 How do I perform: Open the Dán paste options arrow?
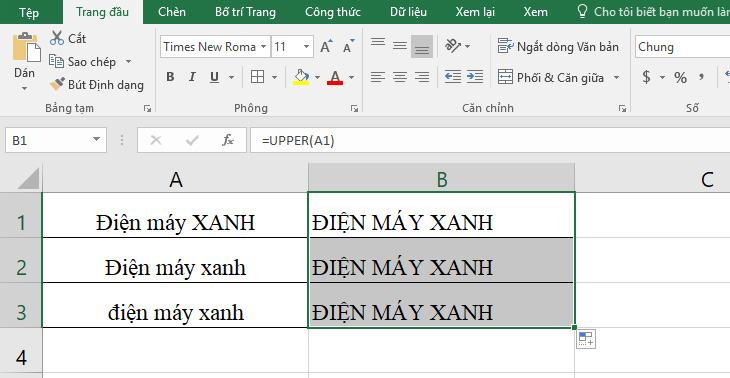click(x=25, y=88)
